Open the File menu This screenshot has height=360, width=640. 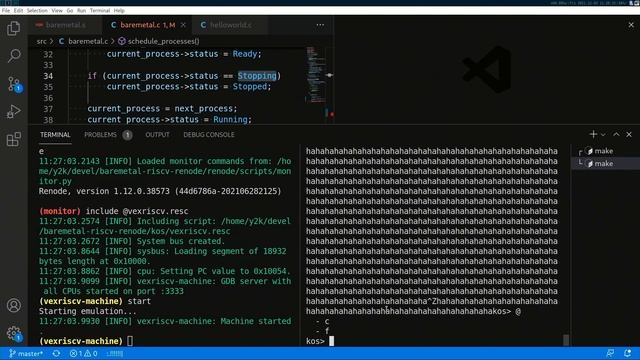pyautogui.click(x=6, y=11)
